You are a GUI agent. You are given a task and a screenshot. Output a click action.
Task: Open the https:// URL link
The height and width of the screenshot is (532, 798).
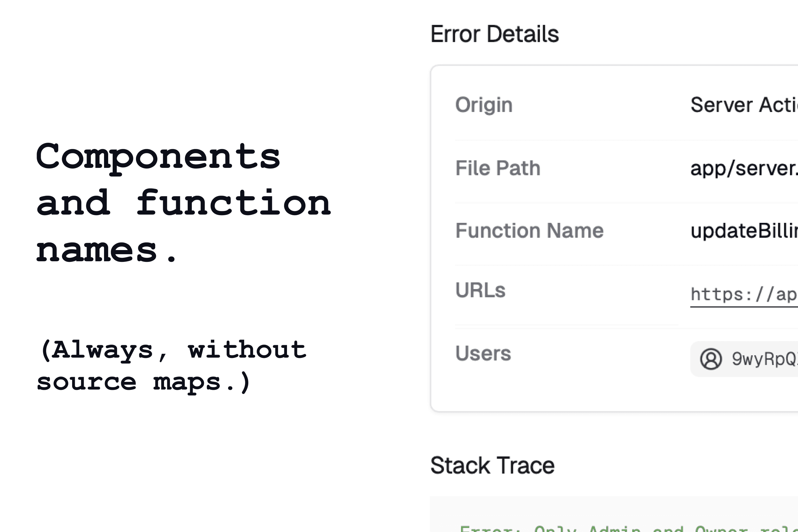[x=744, y=294]
